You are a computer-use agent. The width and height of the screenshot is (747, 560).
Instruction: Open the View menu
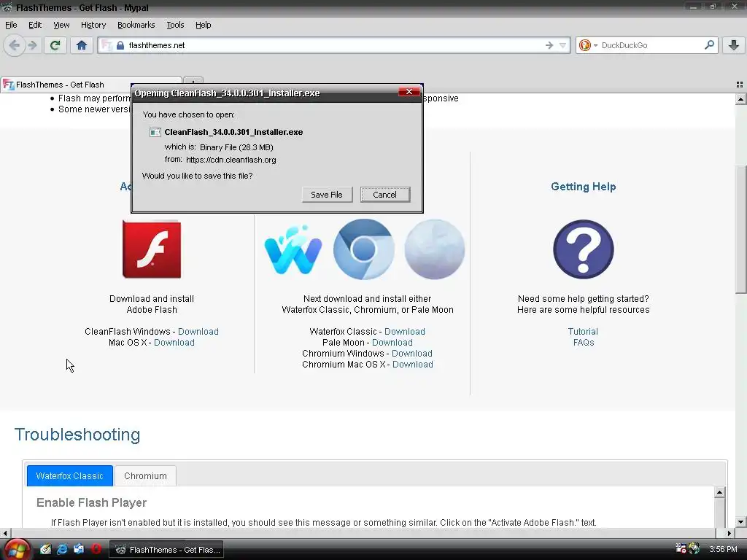[x=61, y=25]
